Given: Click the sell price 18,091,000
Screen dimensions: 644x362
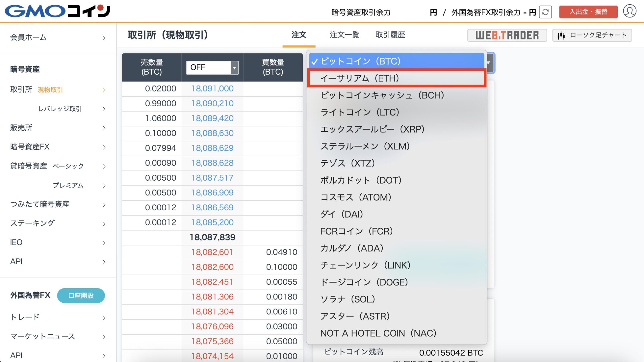Looking at the screenshot, I should (212, 89).
